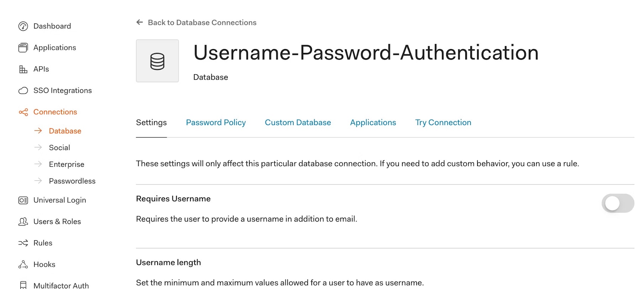Enable the Requires Username toggle
Screen dimensions: 644x289
tap(618, 203)
